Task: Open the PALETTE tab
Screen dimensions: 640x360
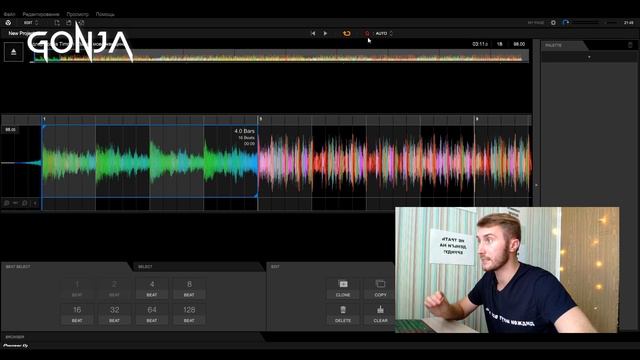Action: point(553,45)
